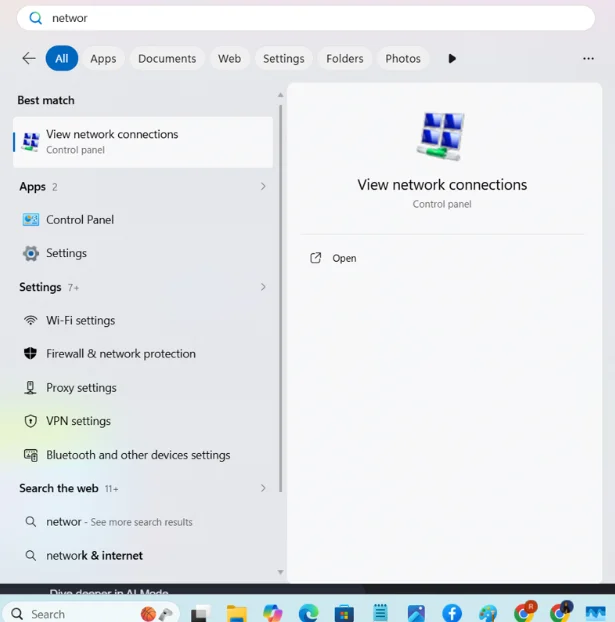The height and width of the screenshot is (622, 615).
Task: Click the basketball search highlight icon
Action: [148, 614]
